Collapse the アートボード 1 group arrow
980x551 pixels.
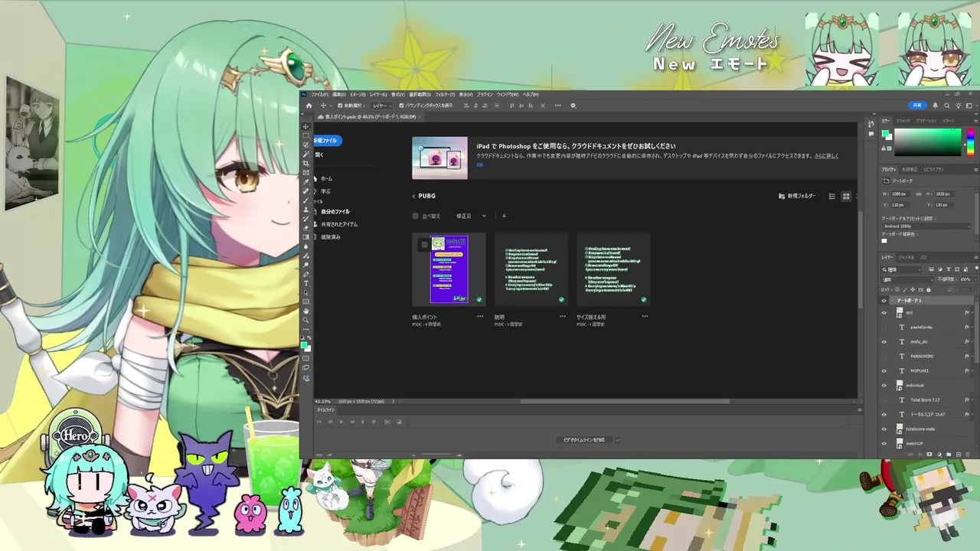(x=893, y=301)
